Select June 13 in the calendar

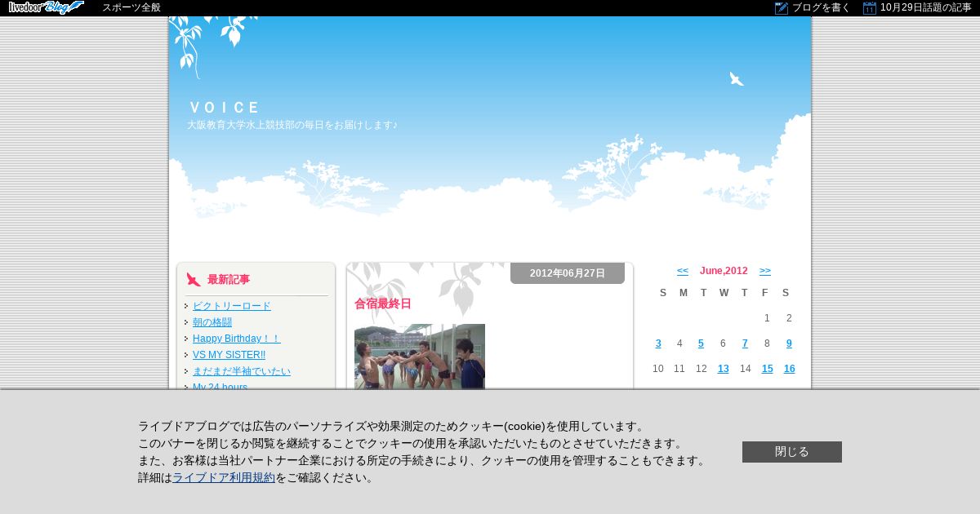[x=723, y=369]
